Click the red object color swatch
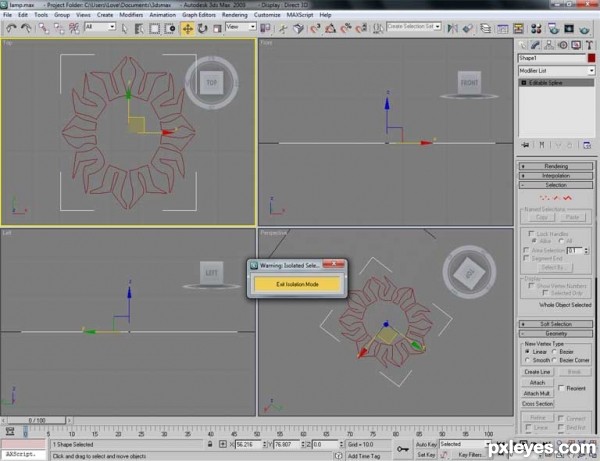The width and height of the screenshot is (600, 461). click(591, 58)
